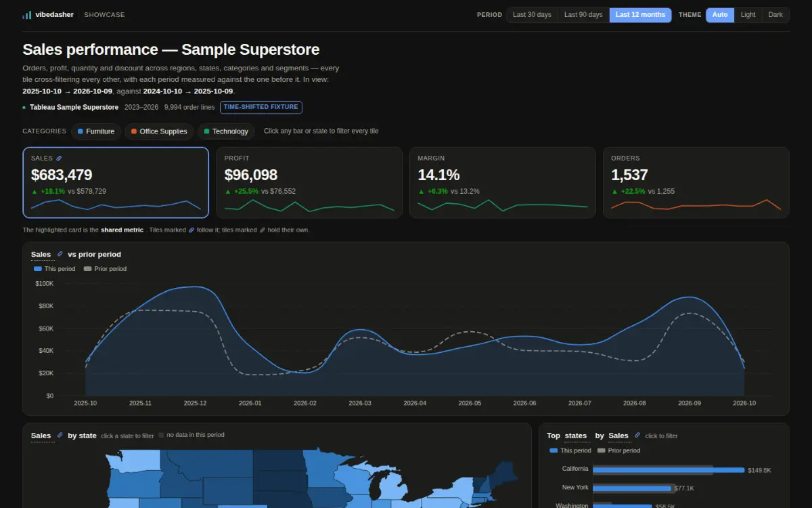Click the $683,479 sales value
The height and width of the screenshot is (508, 812).
coord(62,175)
